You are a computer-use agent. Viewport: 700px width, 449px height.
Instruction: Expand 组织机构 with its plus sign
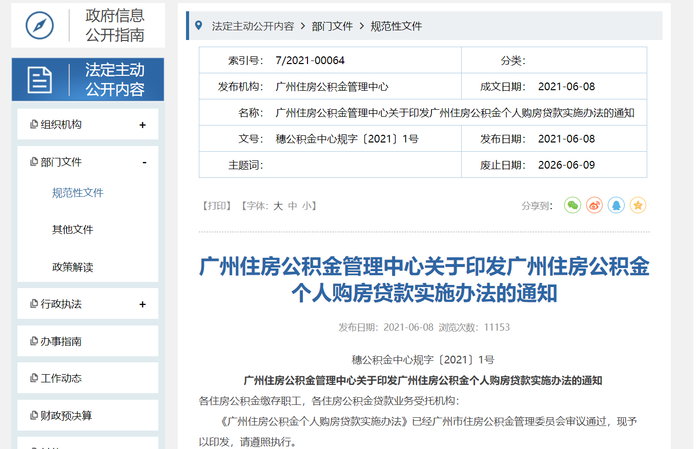pyautogui.click(x=142, y=125)
